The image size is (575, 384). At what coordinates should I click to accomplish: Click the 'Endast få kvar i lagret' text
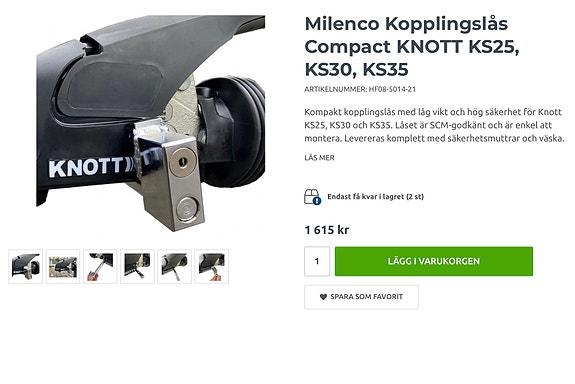pyautogui.click(x=376, y=197)
